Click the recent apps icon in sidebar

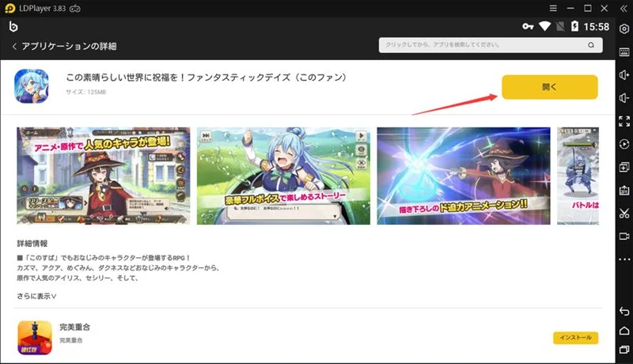[624, 350]
